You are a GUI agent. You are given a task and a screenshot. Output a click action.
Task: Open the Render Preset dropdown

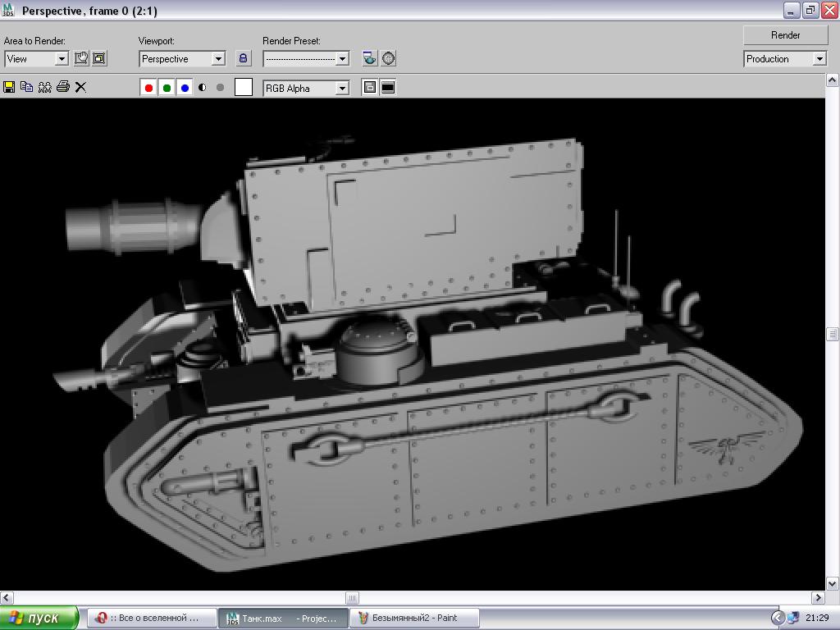pos(306,59)
